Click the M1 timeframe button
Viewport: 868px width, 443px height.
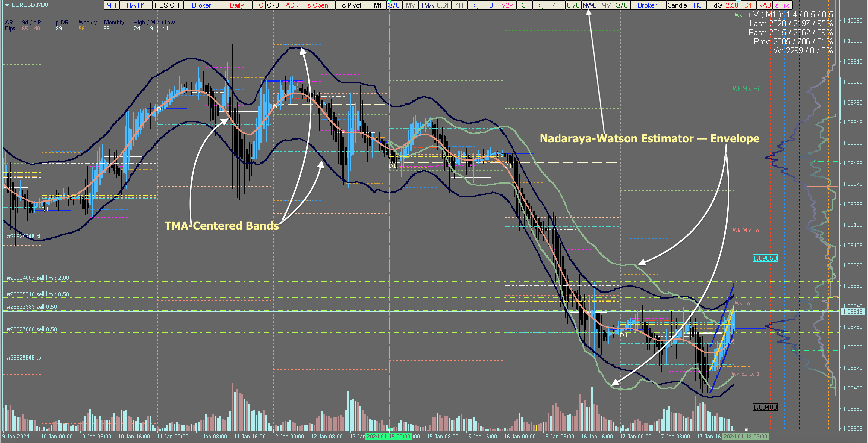(x=378, y=5)
